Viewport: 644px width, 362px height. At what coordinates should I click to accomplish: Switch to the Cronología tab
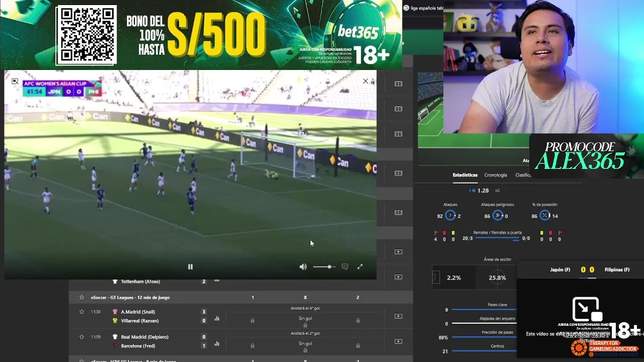tap(496, 175)
